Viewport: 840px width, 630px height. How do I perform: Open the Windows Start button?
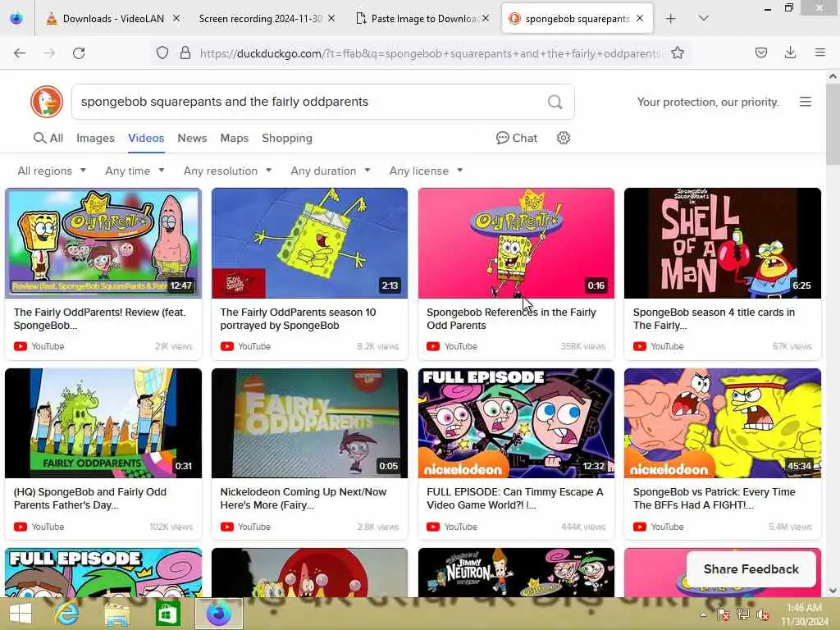tap(21, 614)
